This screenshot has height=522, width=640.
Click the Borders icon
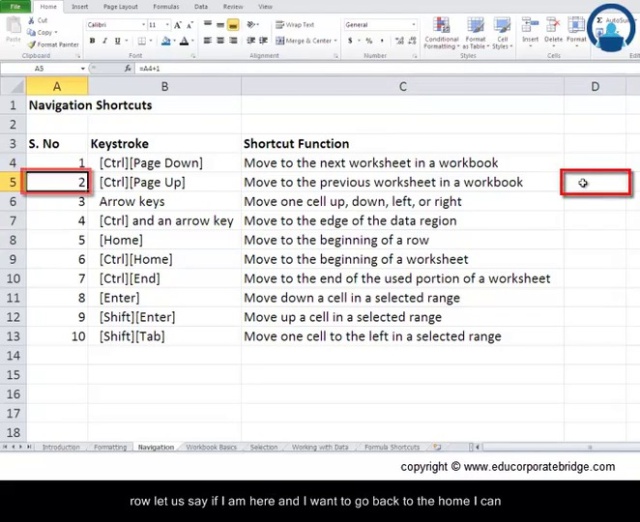click(142, 41)
